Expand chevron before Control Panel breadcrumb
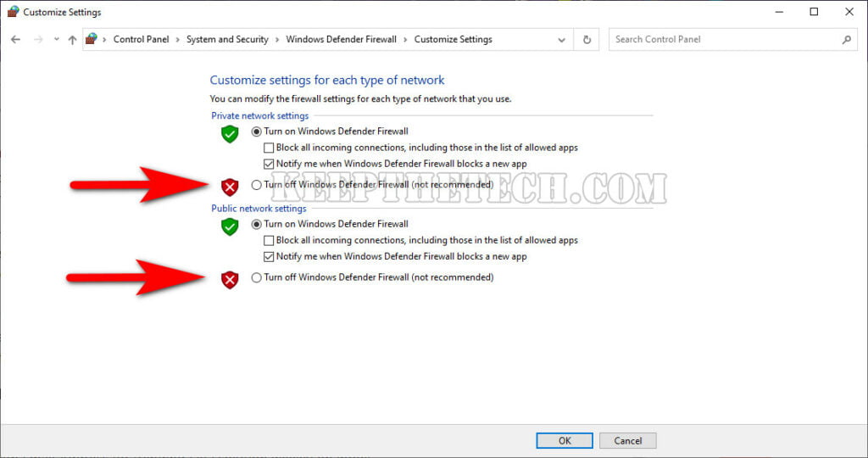Viewport: 868px width, 458px height. click(x=104, y=39)
